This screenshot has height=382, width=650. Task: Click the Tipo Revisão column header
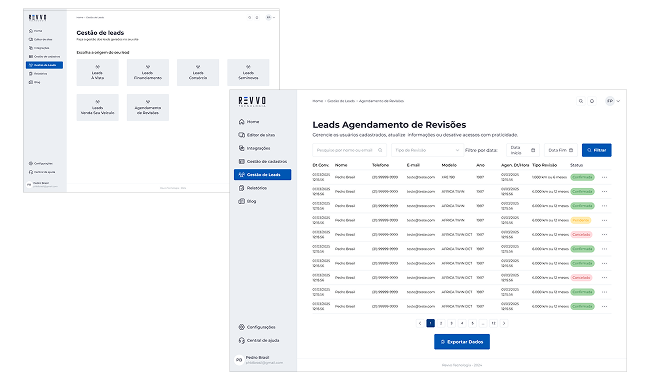(x=544, y=165)
